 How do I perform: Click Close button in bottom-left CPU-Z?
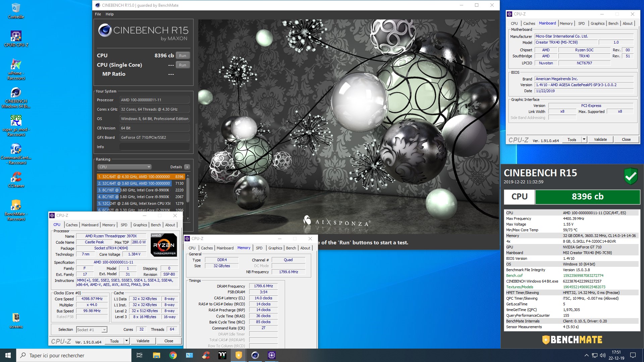[169, 341]
